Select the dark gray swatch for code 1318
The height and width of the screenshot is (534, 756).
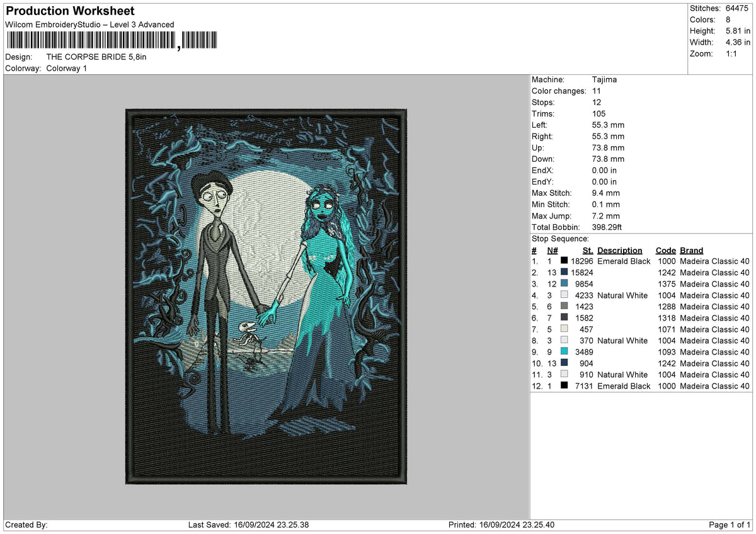coord(564,318)
